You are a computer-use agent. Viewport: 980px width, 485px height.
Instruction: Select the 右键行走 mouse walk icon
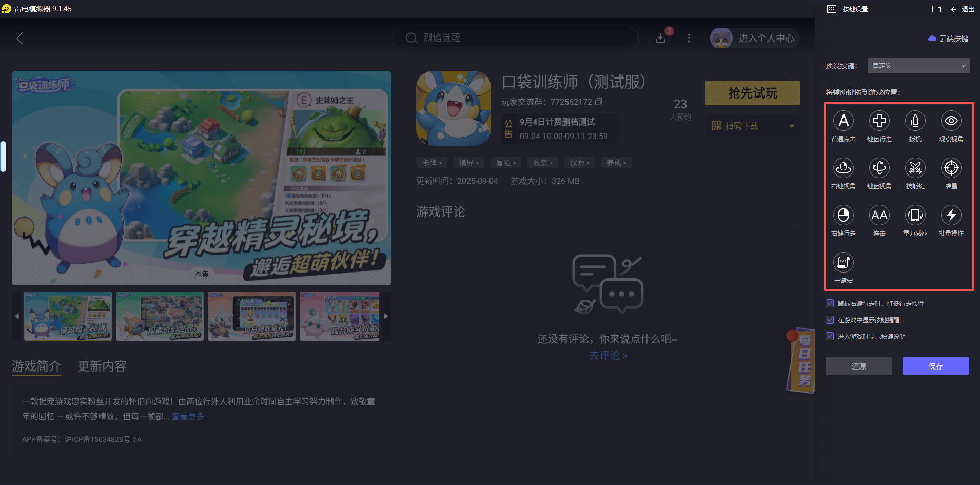[843, 215]
